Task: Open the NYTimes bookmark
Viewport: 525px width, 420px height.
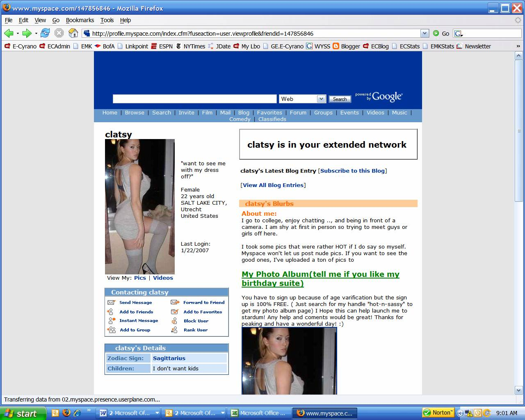Action: pos(190,46)
